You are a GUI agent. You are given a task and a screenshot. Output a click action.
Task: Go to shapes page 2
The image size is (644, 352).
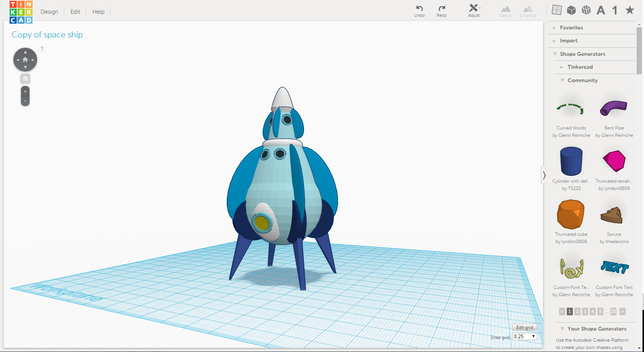[577, 312]
